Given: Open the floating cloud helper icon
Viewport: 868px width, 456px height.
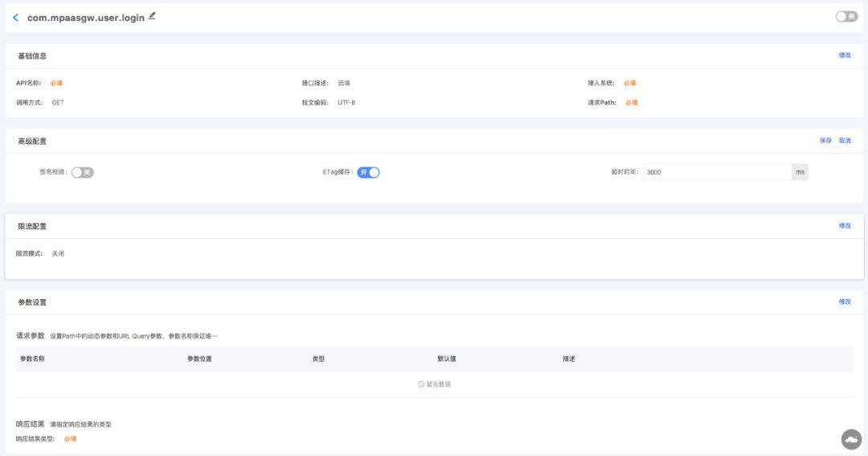Looking at the screenshot, I should click(x=851, y=438).
